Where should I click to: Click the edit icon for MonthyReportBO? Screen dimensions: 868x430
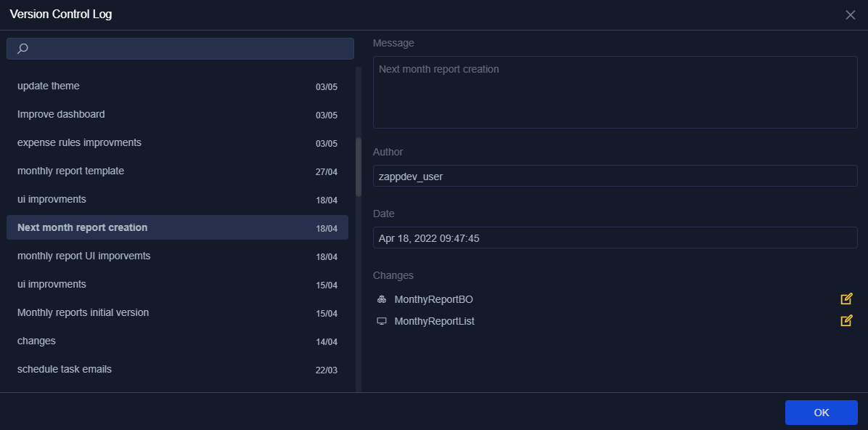(x=846, y=299)
